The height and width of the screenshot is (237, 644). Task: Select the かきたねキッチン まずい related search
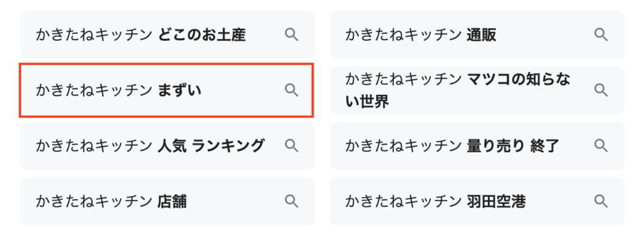166,90
